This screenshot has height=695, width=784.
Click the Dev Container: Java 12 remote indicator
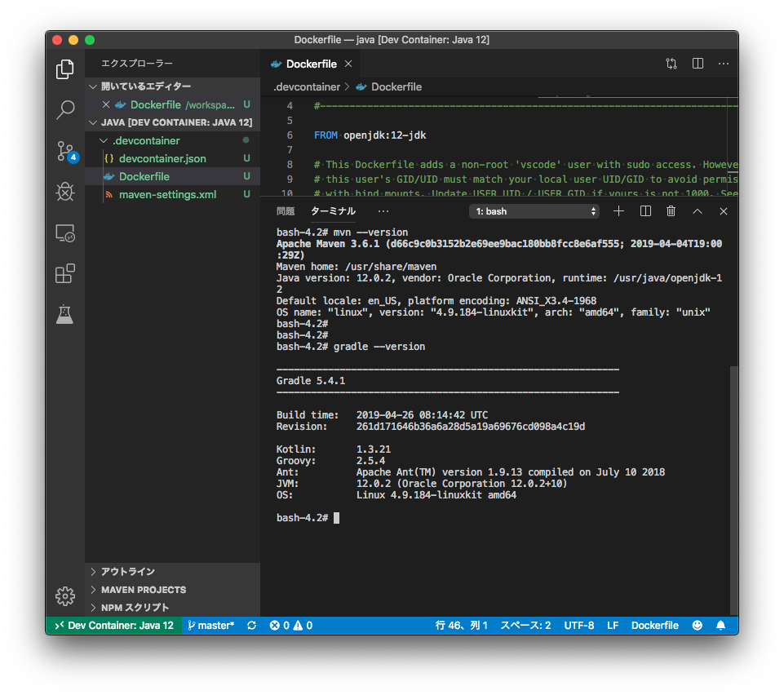(114, 626)
